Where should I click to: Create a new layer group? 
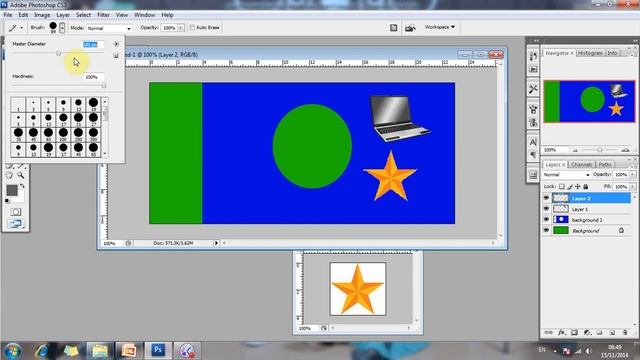(599, 333)
